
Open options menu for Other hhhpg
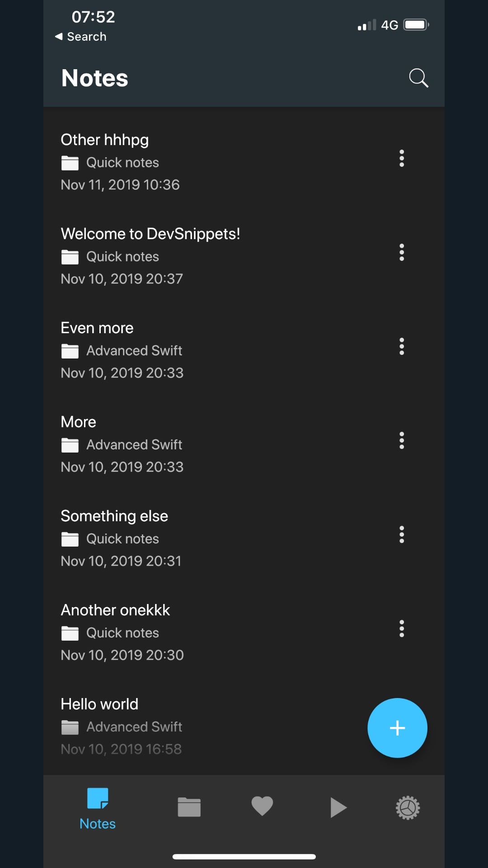pyautogui.click(x=401, y=158)
